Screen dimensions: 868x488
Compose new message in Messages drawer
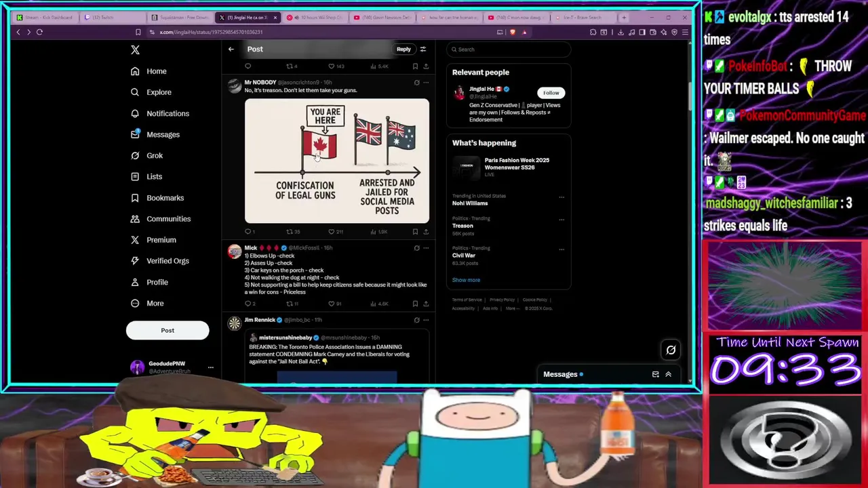655,374
